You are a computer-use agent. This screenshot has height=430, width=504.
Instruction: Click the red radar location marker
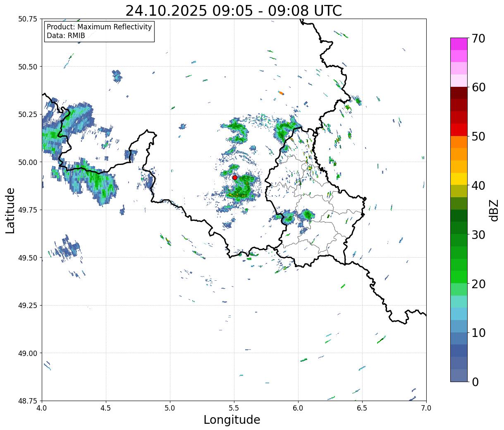[234, 177]
